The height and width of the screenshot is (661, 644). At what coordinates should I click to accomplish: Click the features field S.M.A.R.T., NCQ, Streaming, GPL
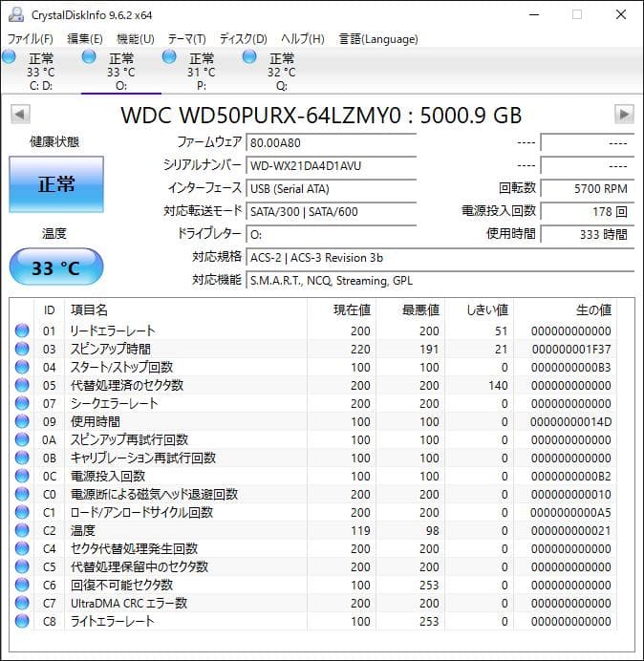440,281
